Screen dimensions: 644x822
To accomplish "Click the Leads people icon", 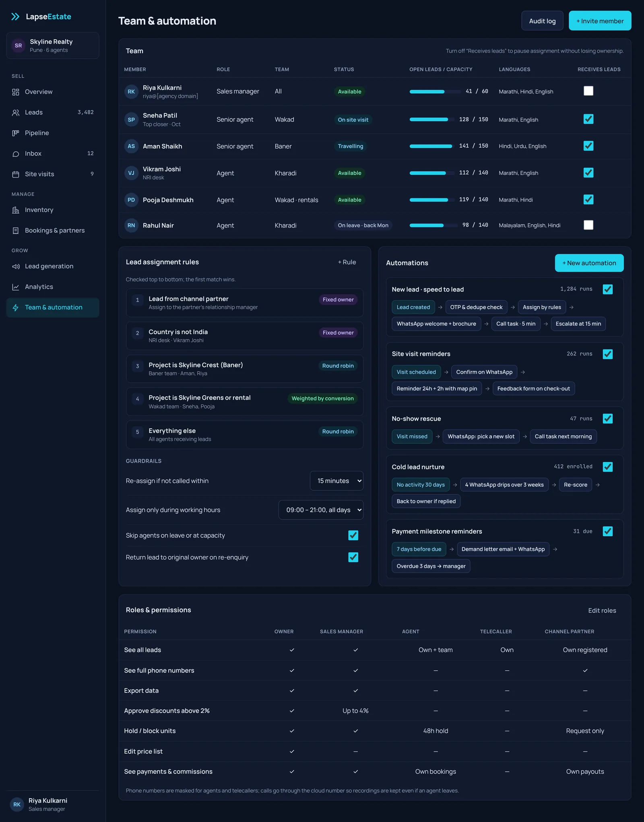I will click(x=16, y=112).
